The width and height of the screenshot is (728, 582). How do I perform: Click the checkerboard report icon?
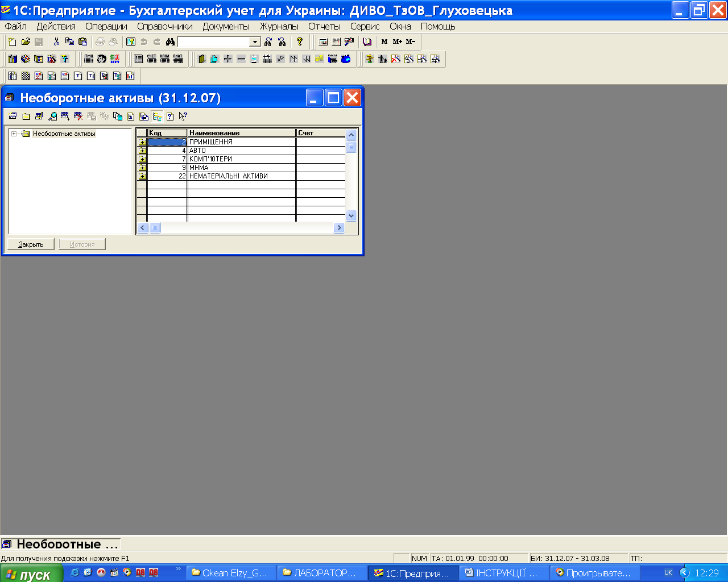[x=26, y=76]
